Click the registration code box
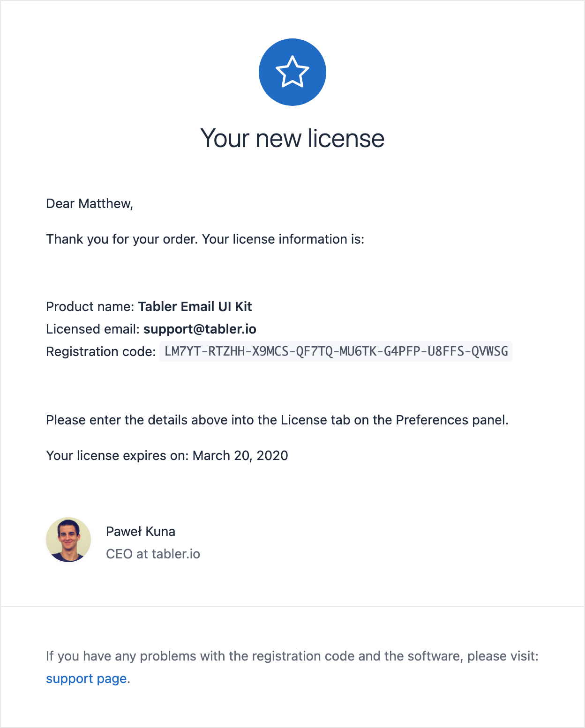This screenshot has width=585, height=728. [x=336, y=351]
